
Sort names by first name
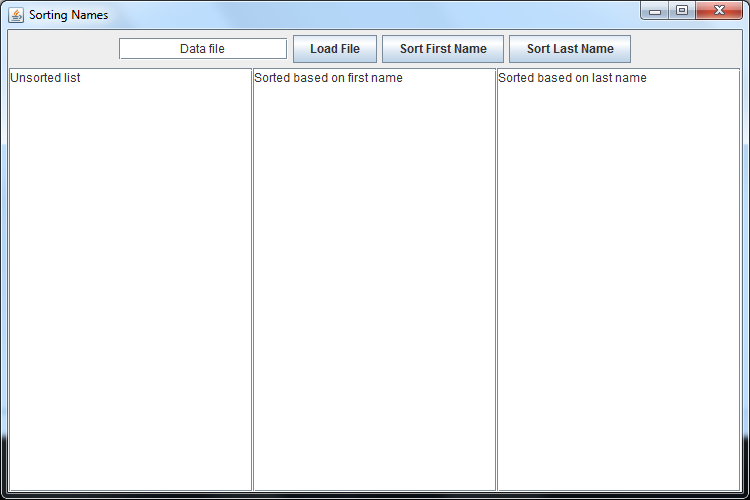[443, 49]
